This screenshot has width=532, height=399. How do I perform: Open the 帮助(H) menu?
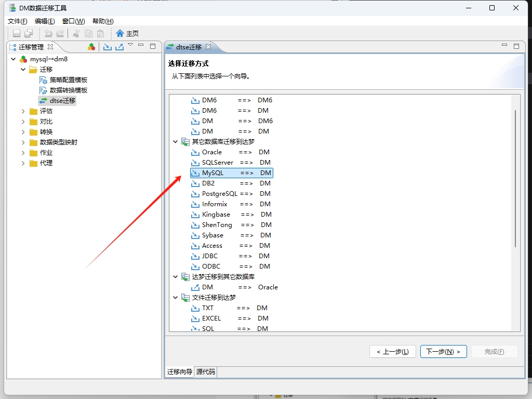coord(103,21)
